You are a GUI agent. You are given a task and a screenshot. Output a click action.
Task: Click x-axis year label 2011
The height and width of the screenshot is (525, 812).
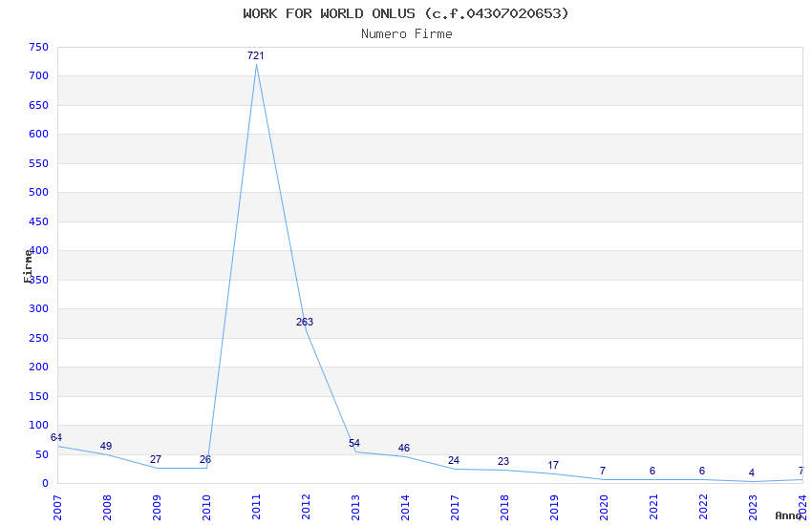point(256,508)
